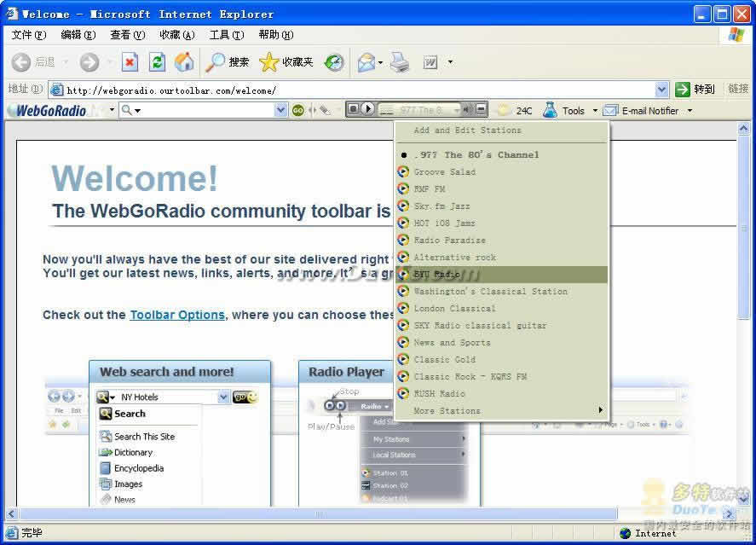
Task: Click the E-mail Notifier envelope icon
Action: (610, 110)
